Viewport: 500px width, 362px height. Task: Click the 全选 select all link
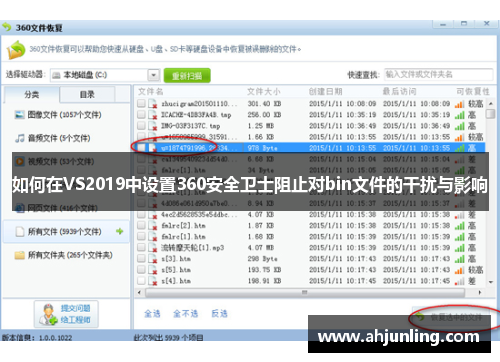152,313
